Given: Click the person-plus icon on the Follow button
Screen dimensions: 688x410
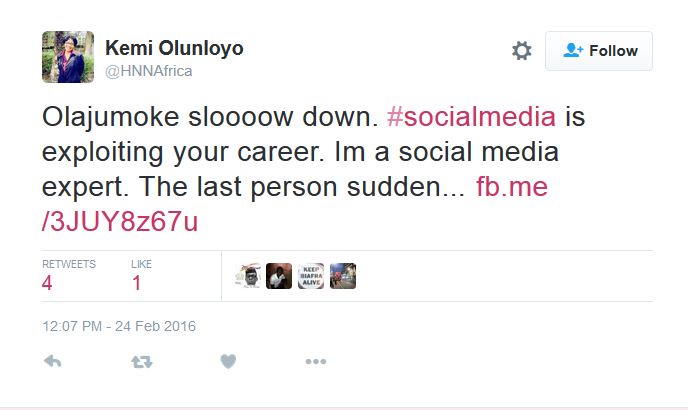Looking at the screenshot, I should [x=573, y=51].
